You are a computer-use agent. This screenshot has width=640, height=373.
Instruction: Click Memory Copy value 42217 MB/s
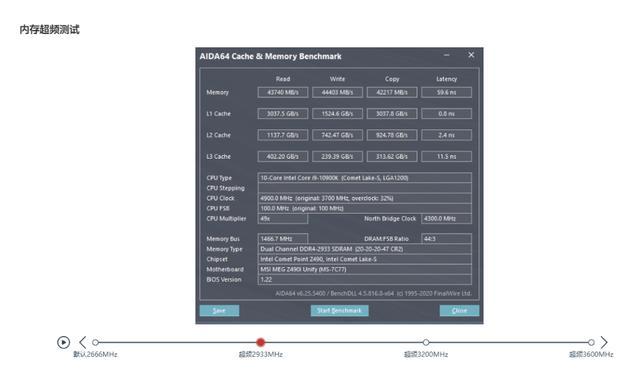(392, 92)
